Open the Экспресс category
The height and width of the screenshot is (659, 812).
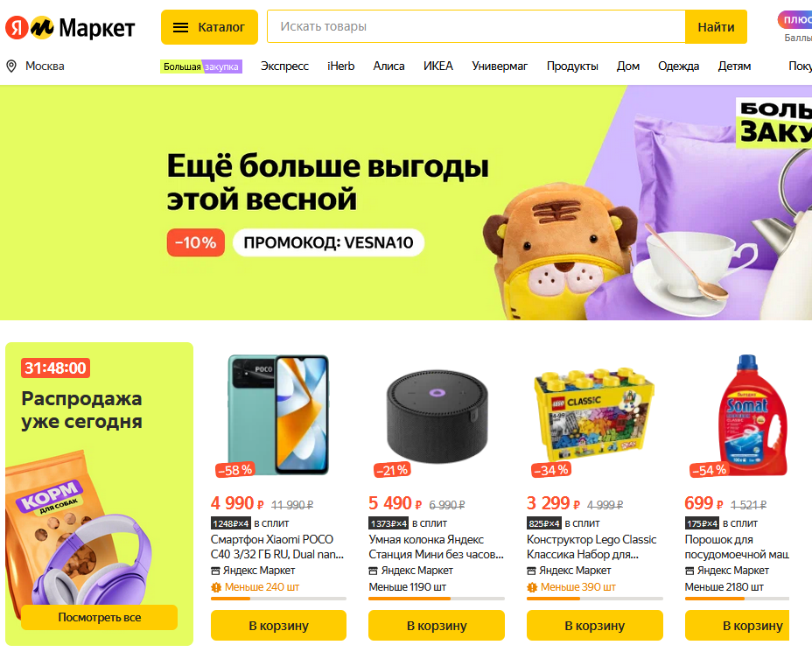(x=284, y=67)
